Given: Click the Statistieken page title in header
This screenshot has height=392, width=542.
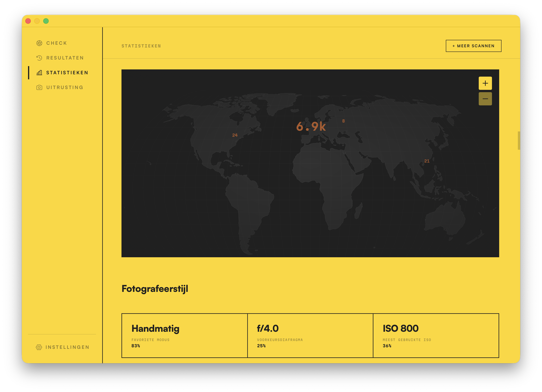Looking at the screenshot, I should (x=141, y=46).
